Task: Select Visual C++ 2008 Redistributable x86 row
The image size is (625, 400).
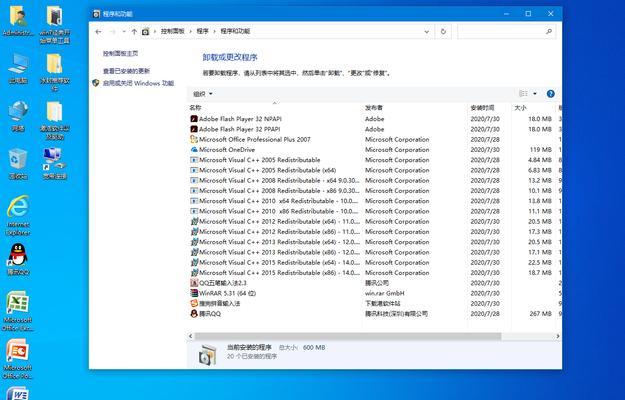Action: [x=373, y=191]
